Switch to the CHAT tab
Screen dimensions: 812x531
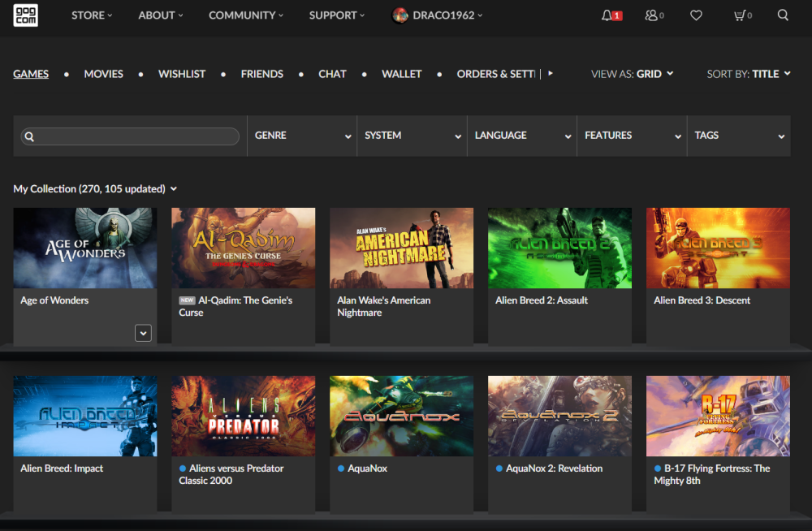coord(332,74)
